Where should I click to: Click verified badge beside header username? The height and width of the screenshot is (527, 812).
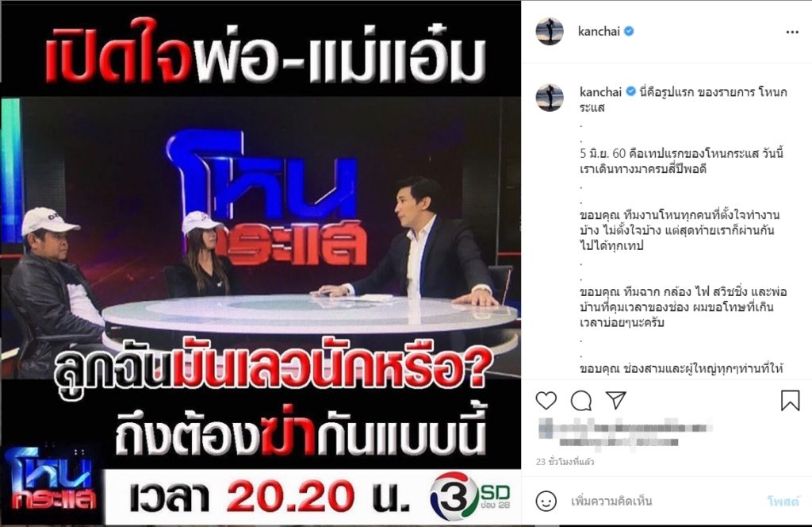coord(629,31)
